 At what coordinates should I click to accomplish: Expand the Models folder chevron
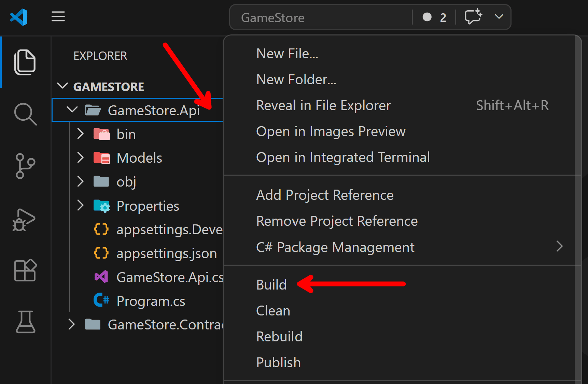pos(80,158)
